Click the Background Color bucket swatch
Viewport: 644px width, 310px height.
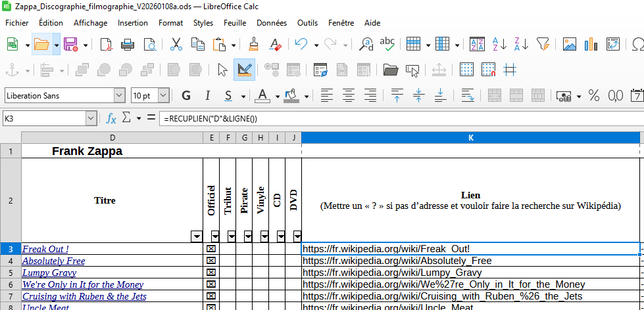coord(291,96)
